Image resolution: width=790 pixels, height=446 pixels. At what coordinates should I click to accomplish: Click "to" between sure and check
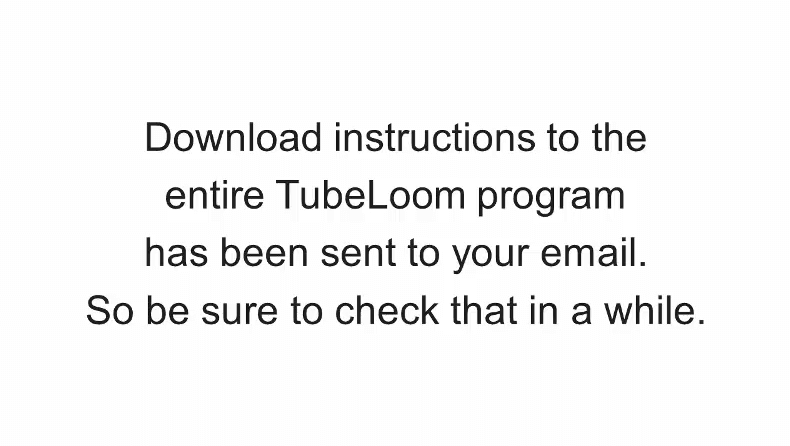pos(306,312)
